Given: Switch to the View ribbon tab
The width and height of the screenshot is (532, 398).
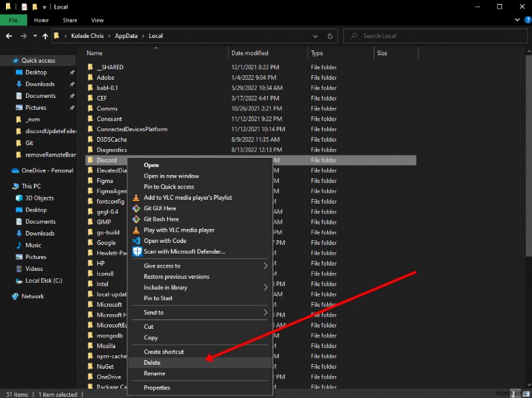Looking at the screenshot, I should click(97, 20).
